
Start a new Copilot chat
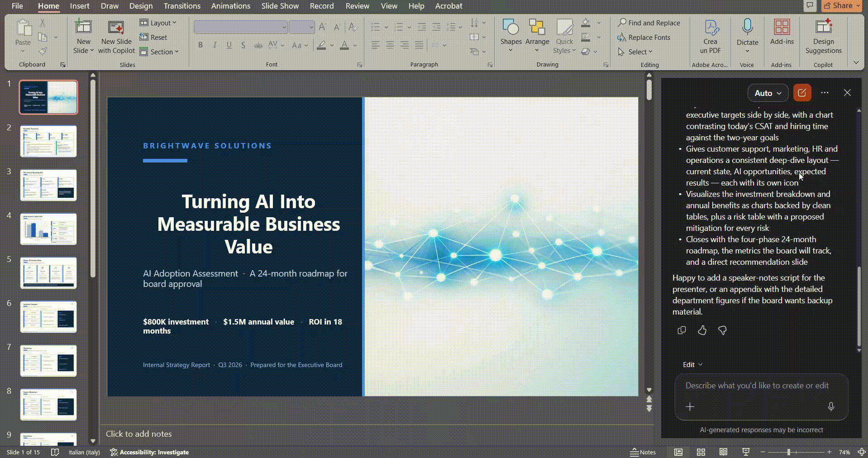pyautogui.click(x=802, y=93)
